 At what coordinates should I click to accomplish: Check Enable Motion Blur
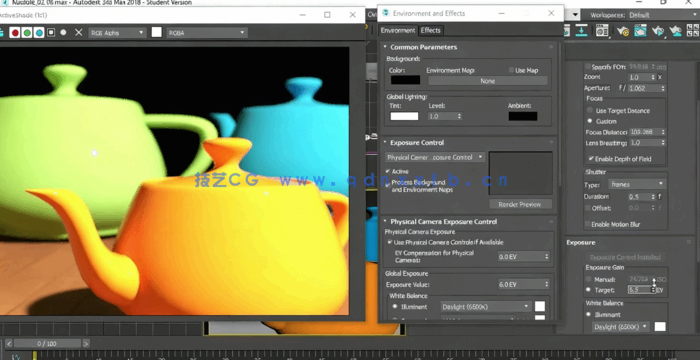(588, 224)
